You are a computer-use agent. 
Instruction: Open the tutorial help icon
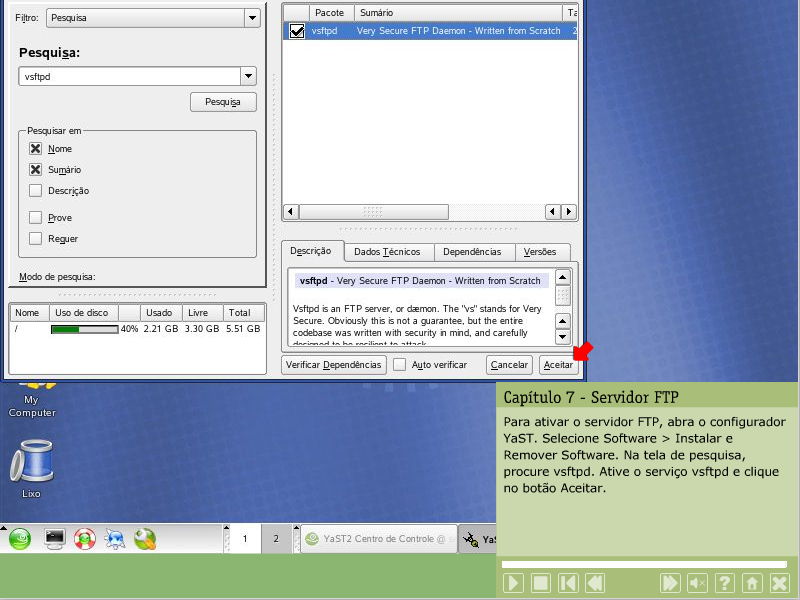coord(725,583)
